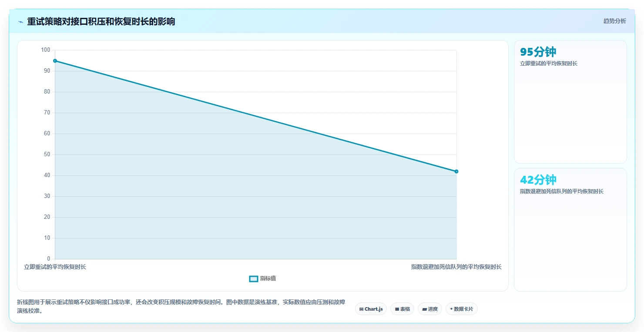Click the description paragraph starting 折线图用于展示

181,306
